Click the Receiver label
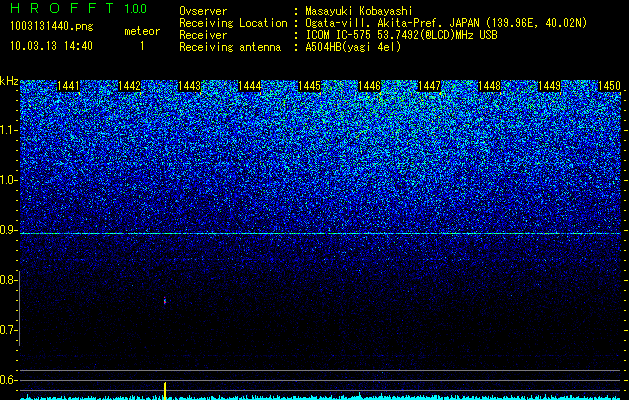629x400 pixels. (x=203, y=35)
